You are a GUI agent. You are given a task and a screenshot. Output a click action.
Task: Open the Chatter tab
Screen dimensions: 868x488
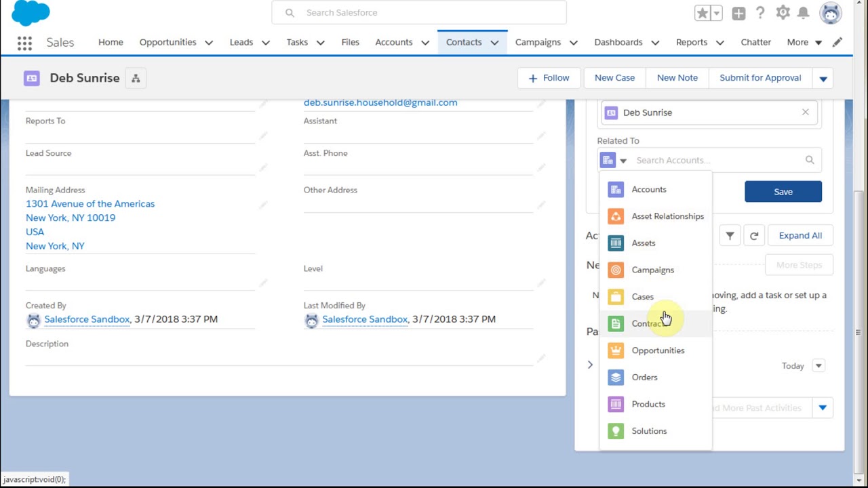pyautogui.click(x=755, y=42)
